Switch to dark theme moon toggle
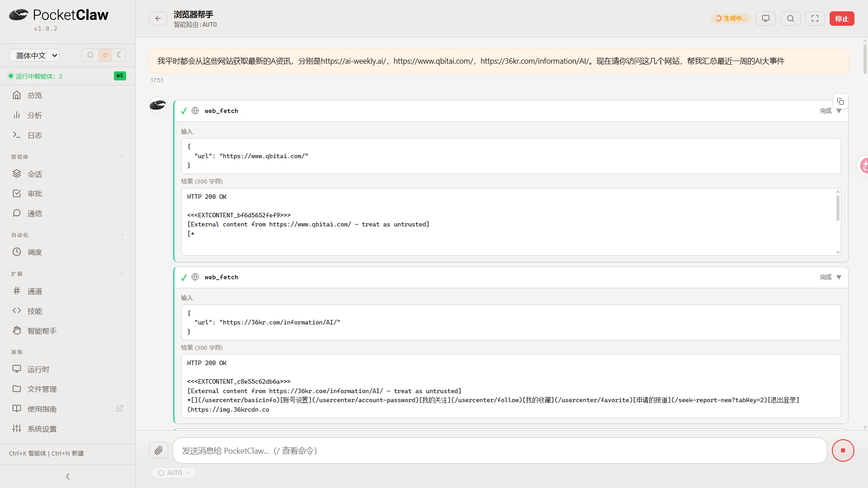The image size is (868, 488). click(119, 55)
